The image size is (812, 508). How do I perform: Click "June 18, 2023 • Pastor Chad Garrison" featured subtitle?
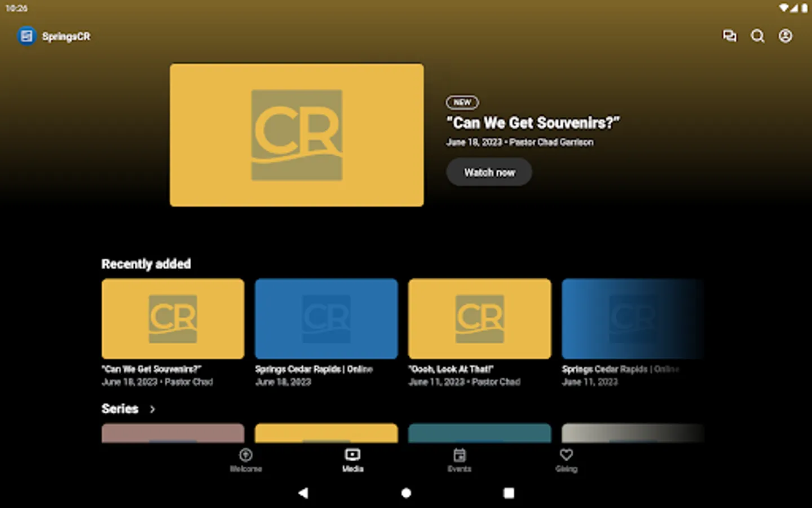pos(519,142)
